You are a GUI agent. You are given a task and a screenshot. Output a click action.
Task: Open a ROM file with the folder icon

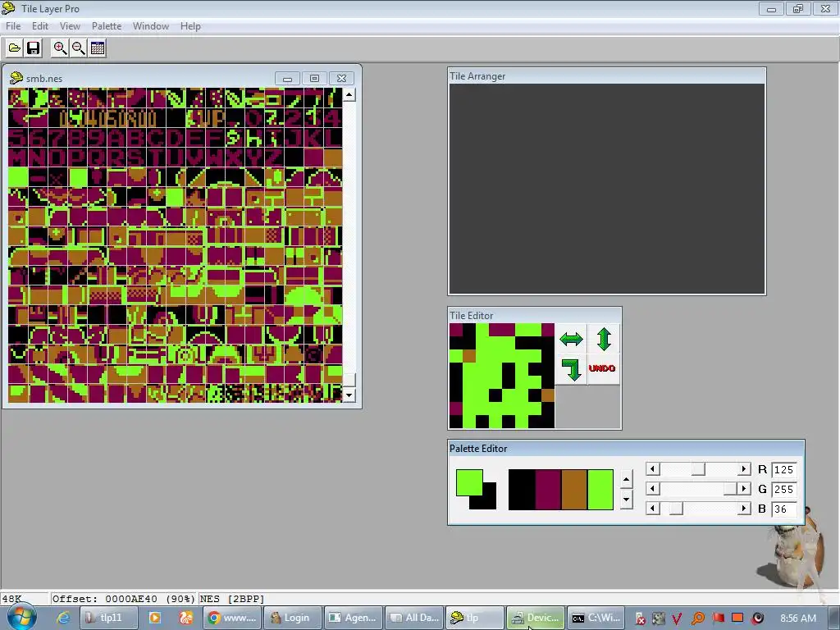[15, 48]
